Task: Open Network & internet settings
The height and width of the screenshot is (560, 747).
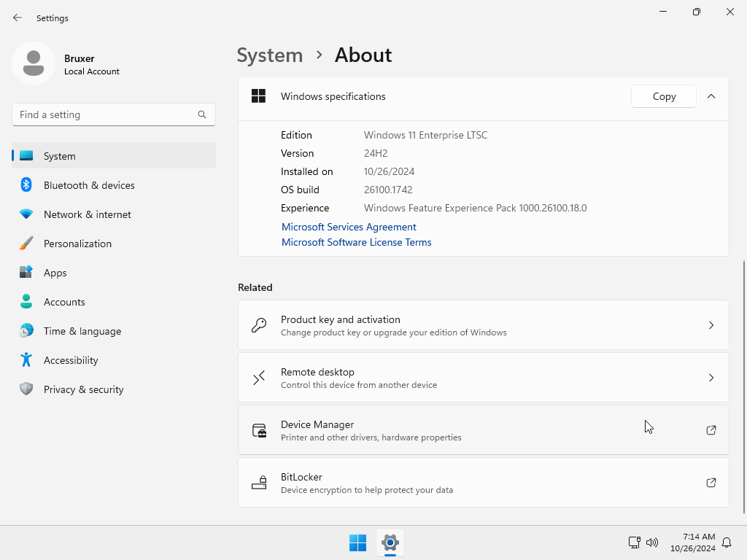Action: pos(87,214)
